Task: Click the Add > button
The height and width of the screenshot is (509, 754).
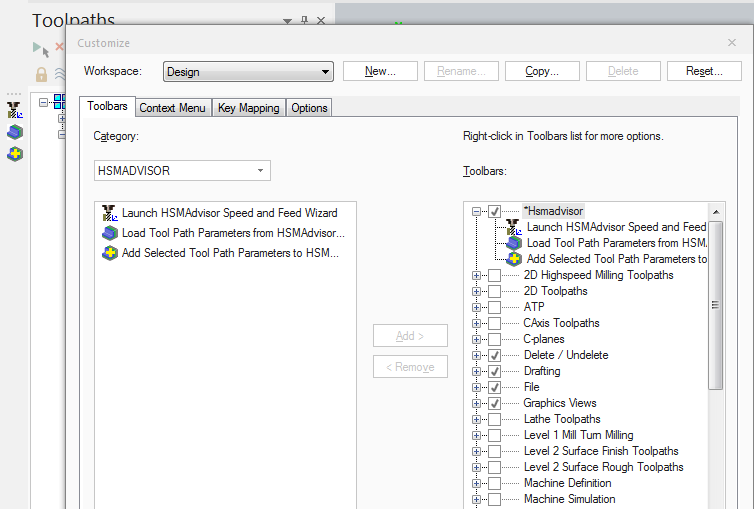Action: point(410,335)
